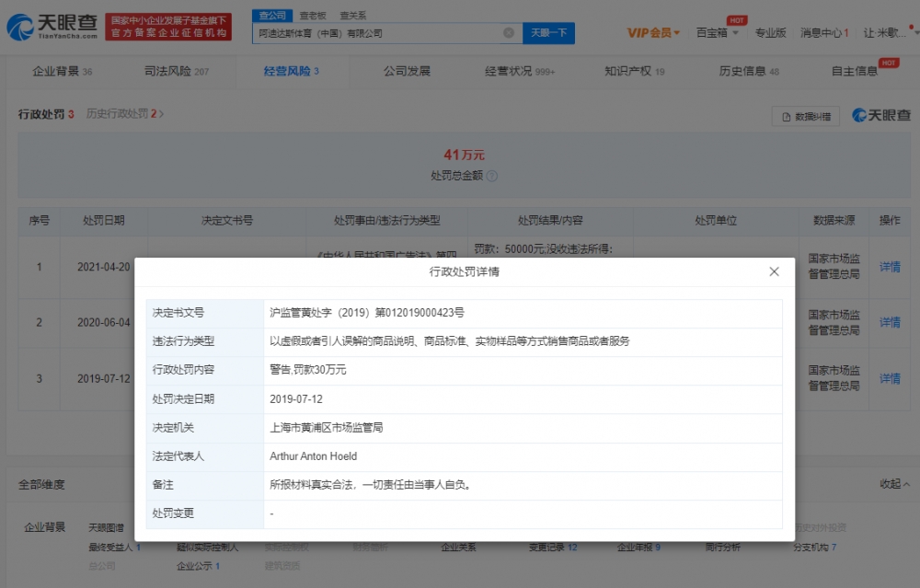Viewport: 920px width, 588px height.
Task: Collapse the 全部维度 section via 收起
Action: coord(895,483)
